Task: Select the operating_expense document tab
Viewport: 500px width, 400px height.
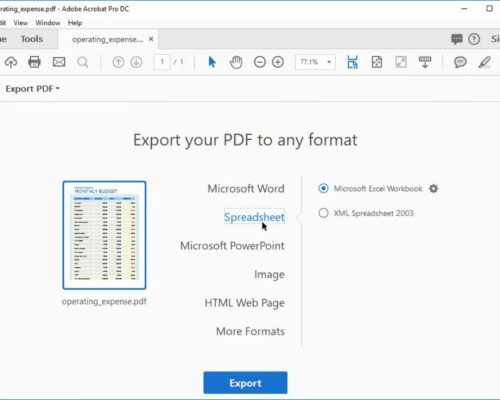Action: [108, 39]
